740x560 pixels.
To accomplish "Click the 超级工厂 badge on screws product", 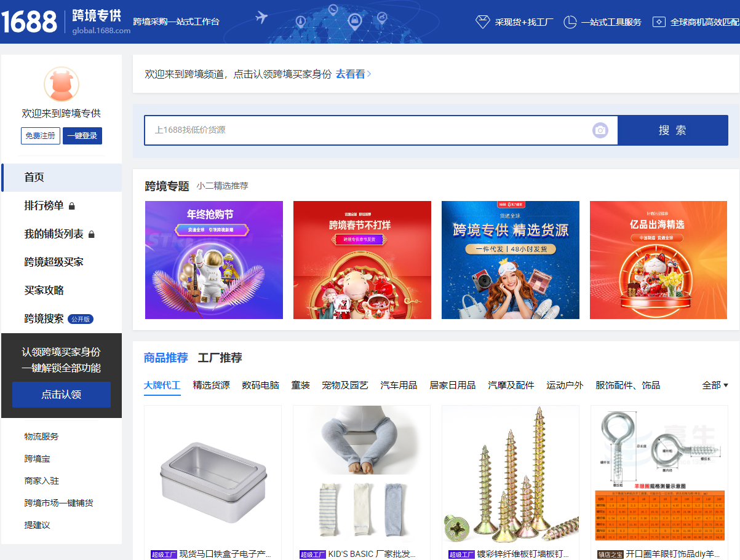I will (x=461, y=554).
